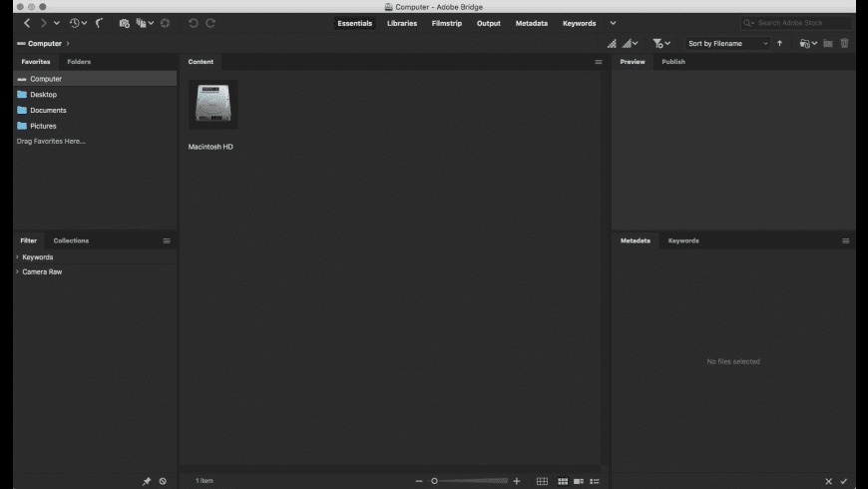Click the delete item trash icon
This screenshot has height=489, width=868.
[x=844, y=43]
